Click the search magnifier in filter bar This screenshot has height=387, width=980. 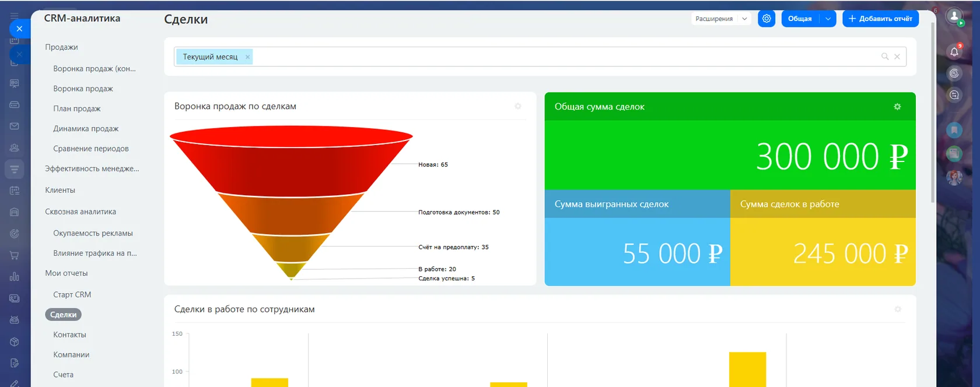885,57
